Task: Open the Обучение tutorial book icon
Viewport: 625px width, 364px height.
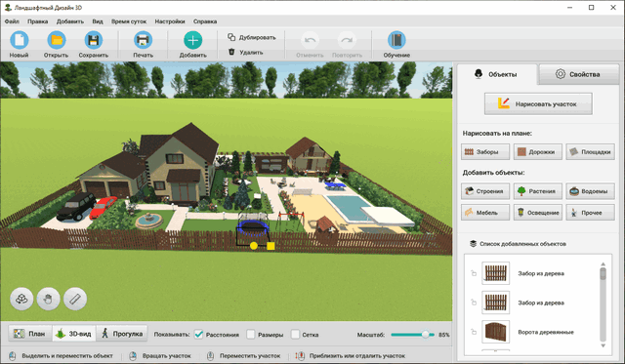Action: (396, 40)
